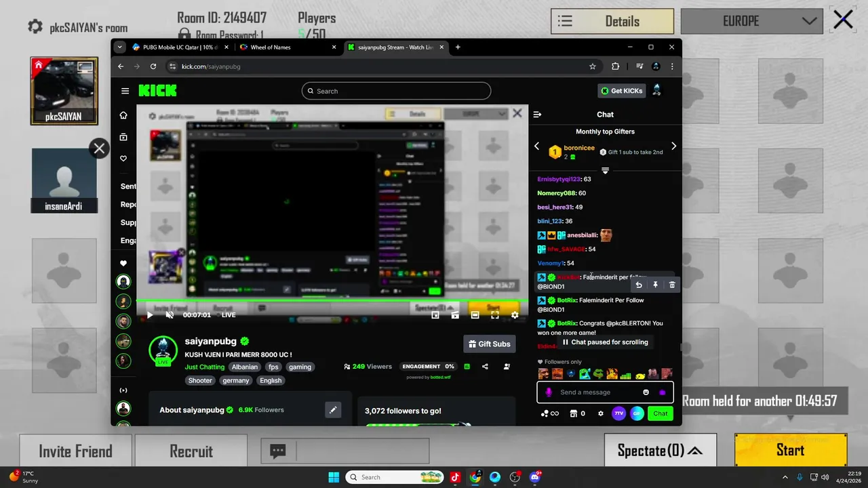This screenshot has height=488, width=868.
Task: Open chat settings gear below message box
Action: [600, 413]
